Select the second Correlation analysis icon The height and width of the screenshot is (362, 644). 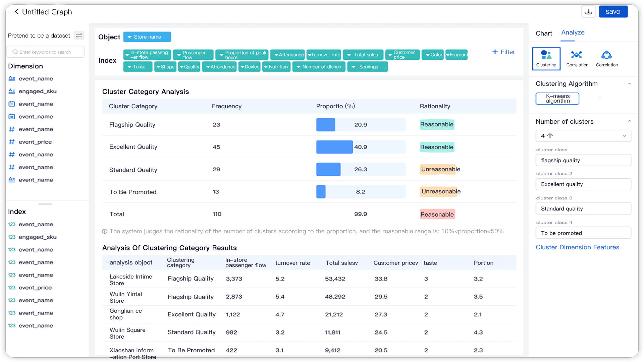tap(606, 58)
